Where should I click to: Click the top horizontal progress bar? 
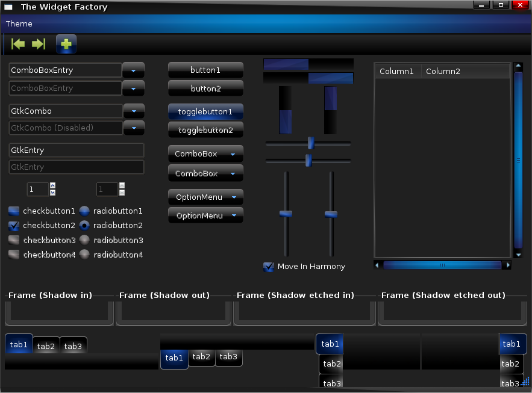(x=308, y=64)
